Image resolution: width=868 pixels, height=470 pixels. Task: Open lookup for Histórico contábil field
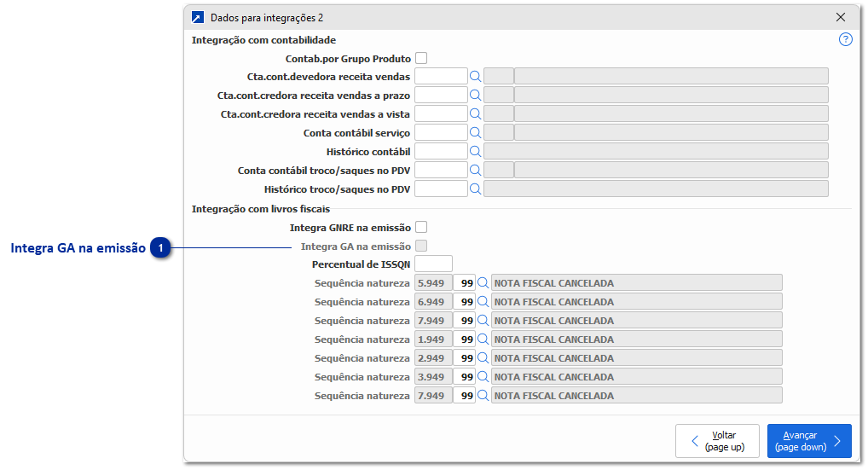476,152
